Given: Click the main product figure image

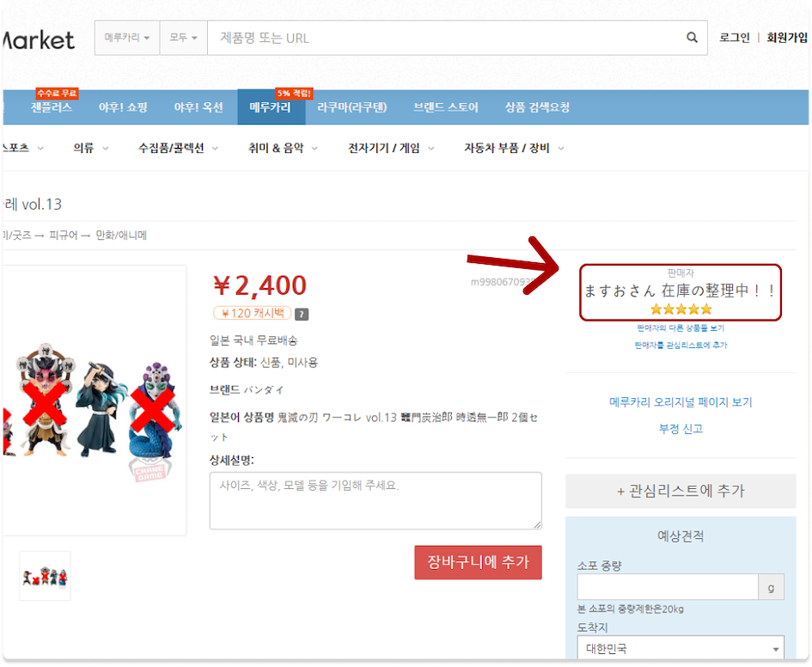Looking at the screenshot, I should click(x=95, y=401).
